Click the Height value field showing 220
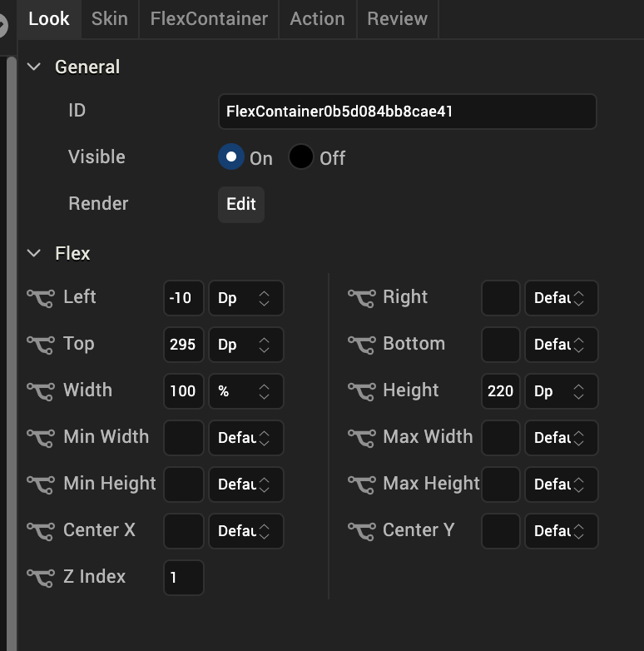Screen dimensions: 644x651 (500, 391)
